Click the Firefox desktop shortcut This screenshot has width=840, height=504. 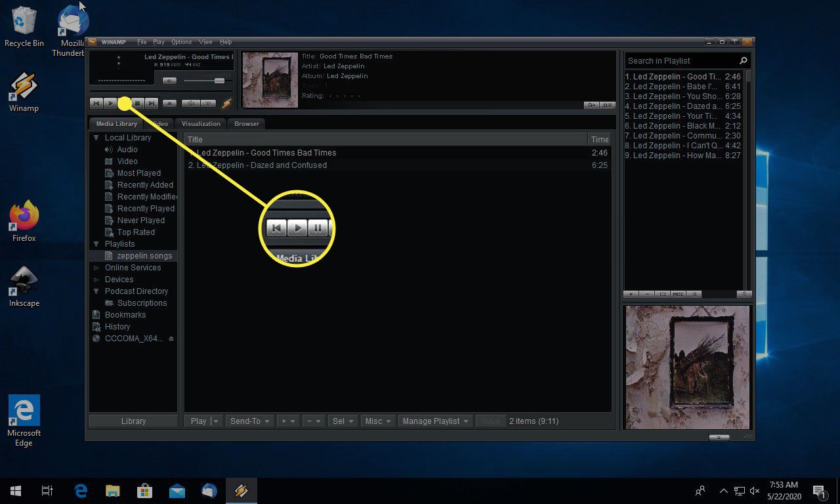24,222
